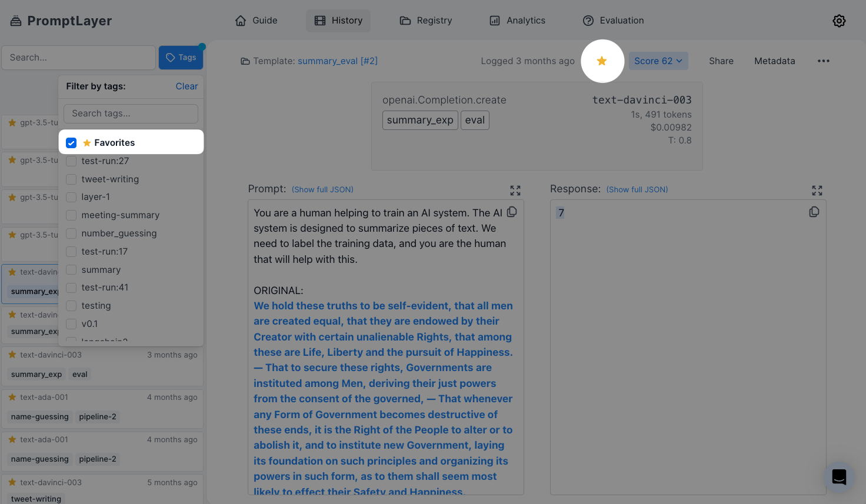Viewport: 866px width, 504px height.
Task: Click the text-davinci-003 model name in details
Action: point(642,100)
